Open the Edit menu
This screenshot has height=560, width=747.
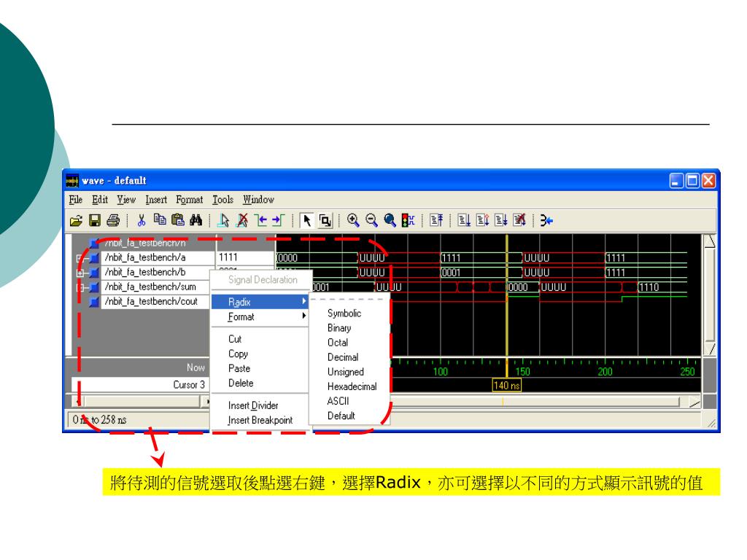99,200
